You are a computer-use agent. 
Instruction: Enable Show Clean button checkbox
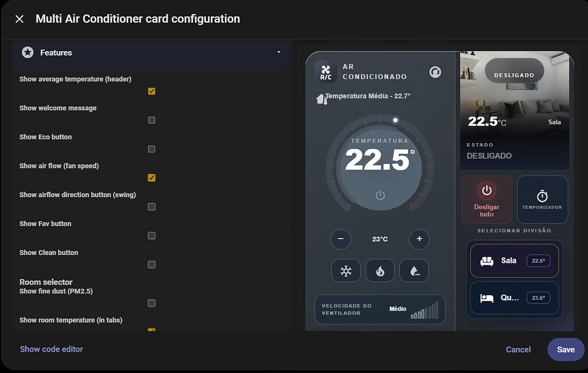(x=152, y=265)
